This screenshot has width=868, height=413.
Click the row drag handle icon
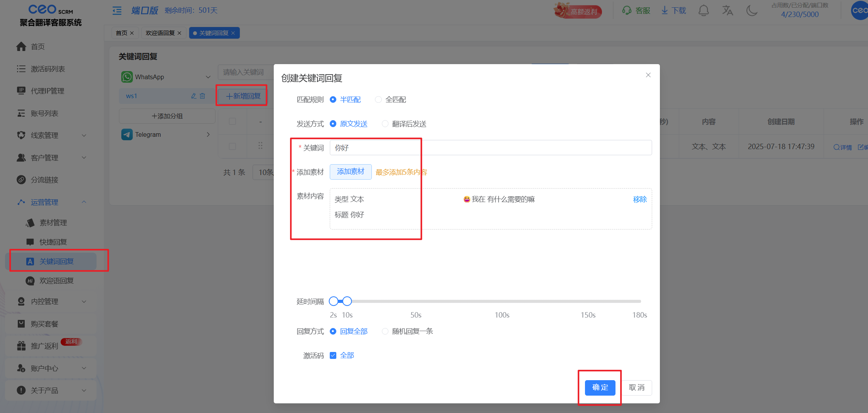pos(260,146)
